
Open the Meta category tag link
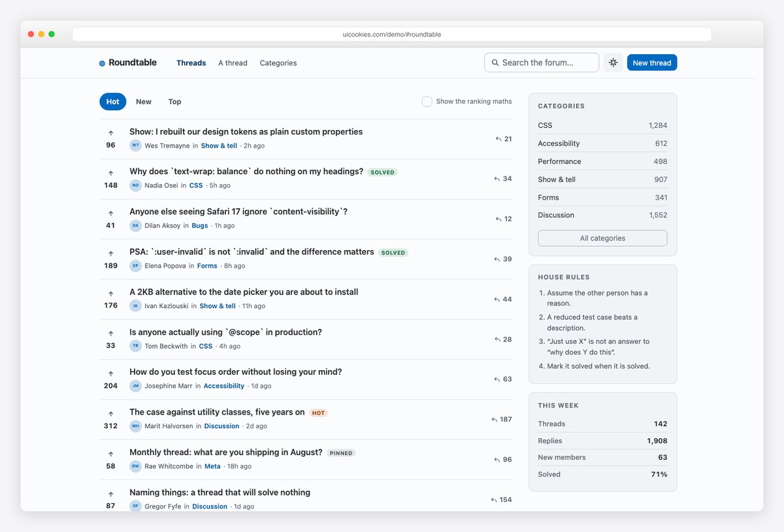pyautogui.click(x=212, y=466)
